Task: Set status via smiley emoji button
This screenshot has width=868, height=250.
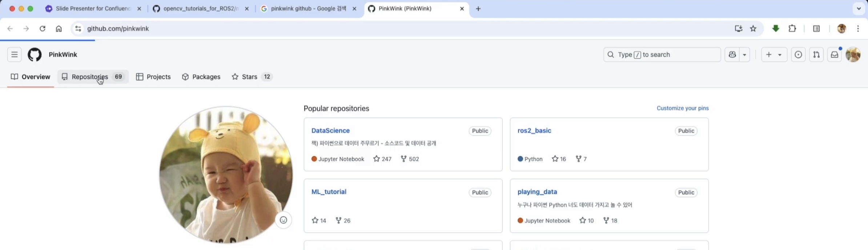Action: 284,220
